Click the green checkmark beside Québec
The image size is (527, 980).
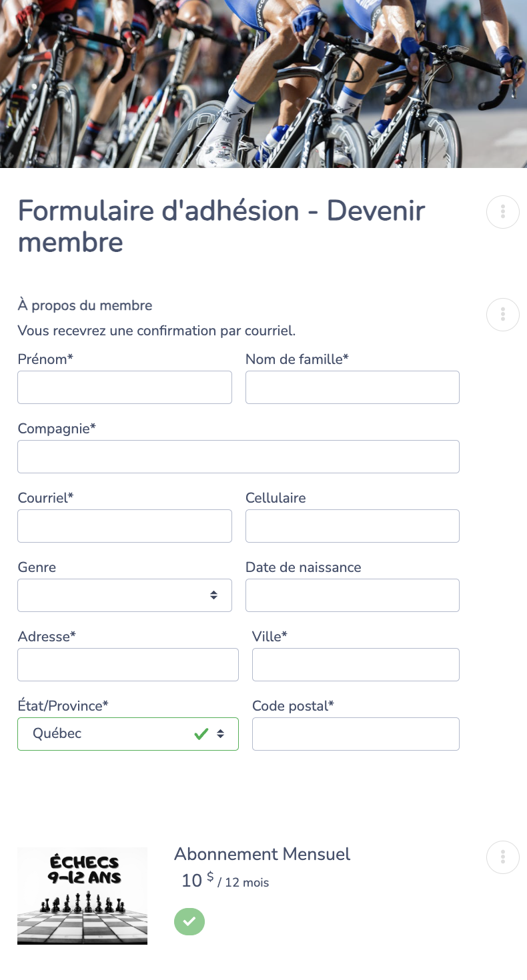(x=201, y=733)
